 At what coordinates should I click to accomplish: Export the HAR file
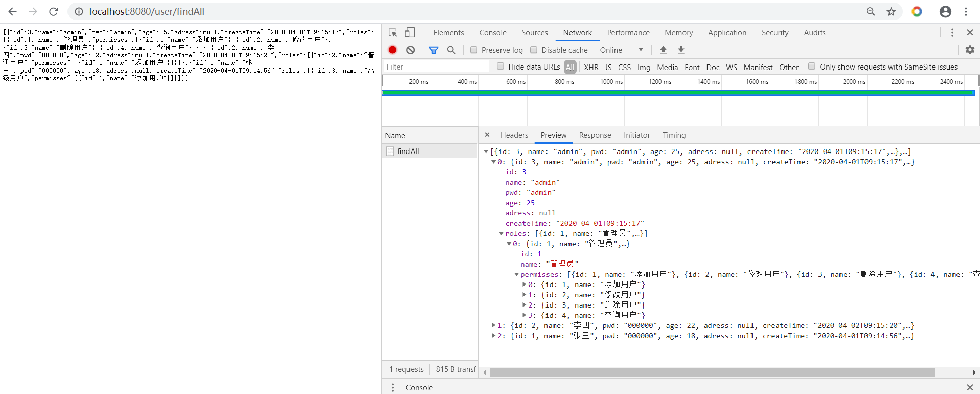coord(681,50)
